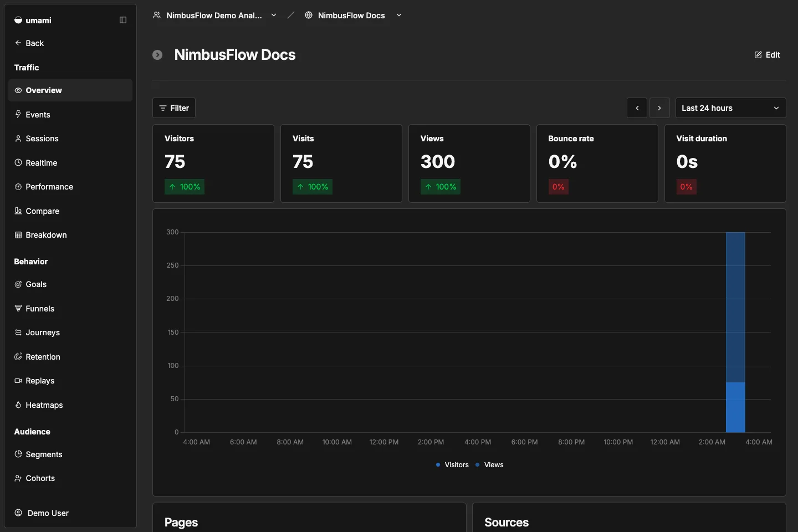Click the globe icon beside NimbusFlow Docs
Screen dimensions: 798x532
[309, 15]
